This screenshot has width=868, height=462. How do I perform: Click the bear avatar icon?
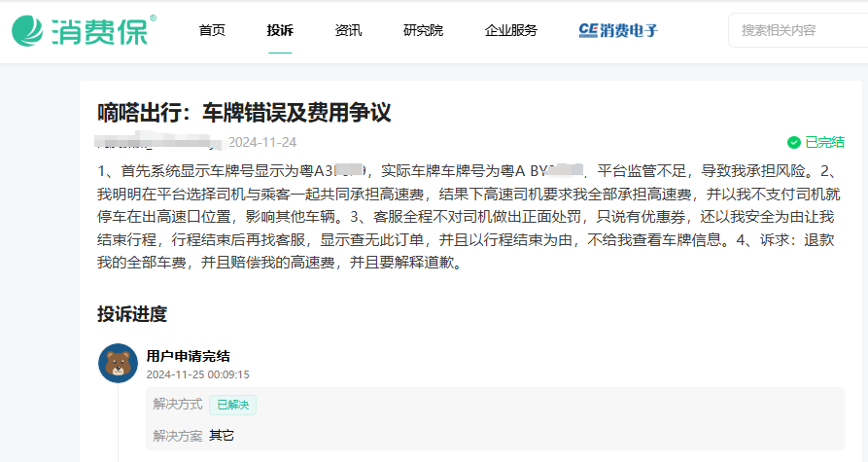pyautogui.click(x=118, y=364)
